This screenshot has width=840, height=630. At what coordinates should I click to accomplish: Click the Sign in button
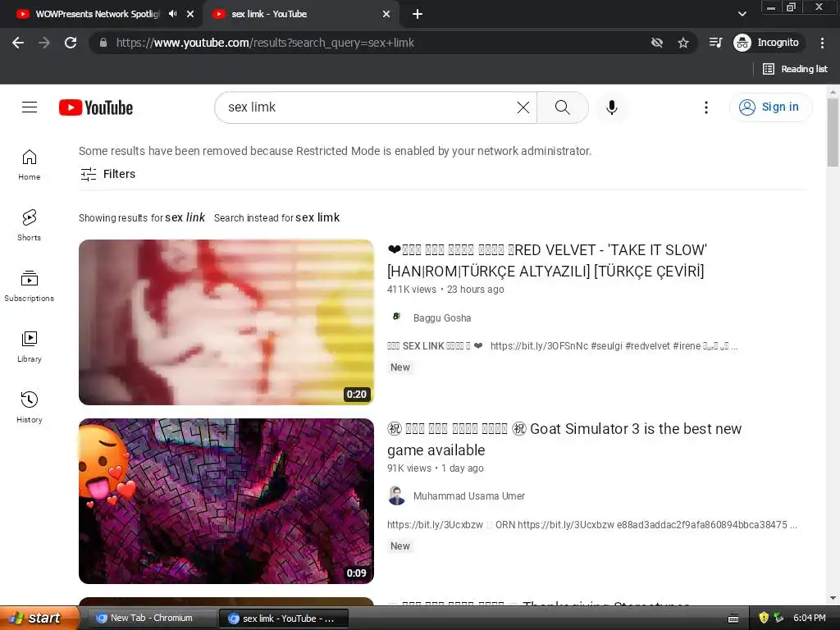770,107
